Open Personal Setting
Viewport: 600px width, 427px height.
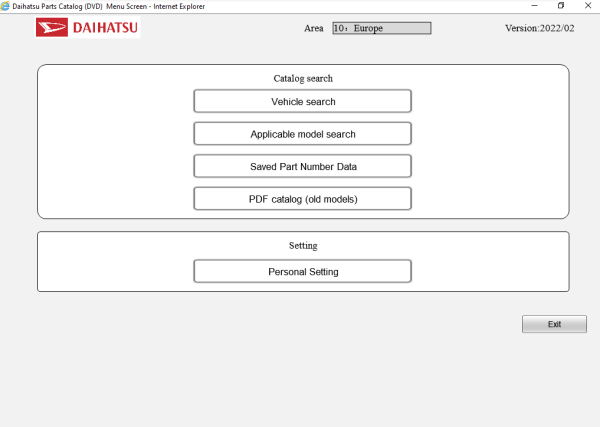[x=303, y=272]
